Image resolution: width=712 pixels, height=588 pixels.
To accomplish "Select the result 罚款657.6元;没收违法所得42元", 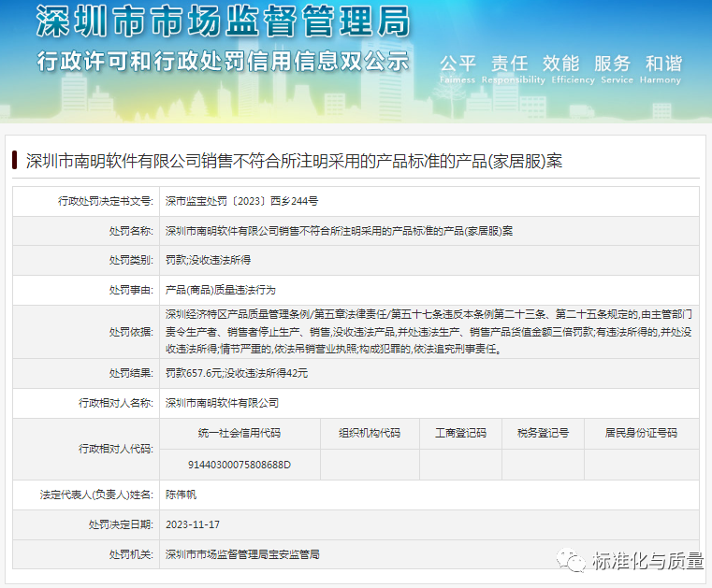I will point(237,373).
